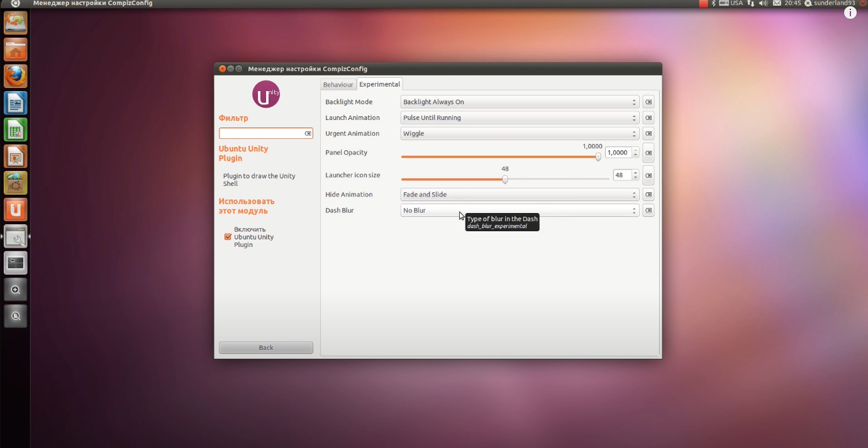Open the Hide Animation dropdown
Image resolution: width=868 pixels, height=448 pixels.
click(520, 195)
